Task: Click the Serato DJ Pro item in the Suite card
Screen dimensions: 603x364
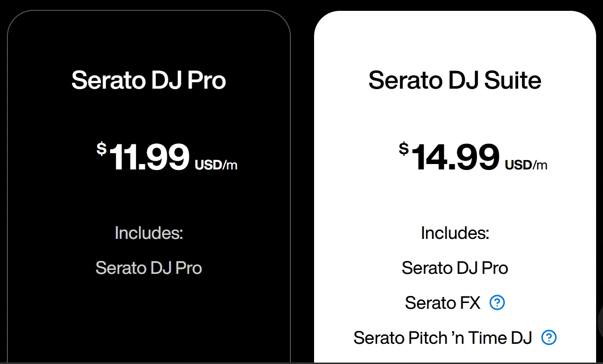Action: tap(455, 268)
